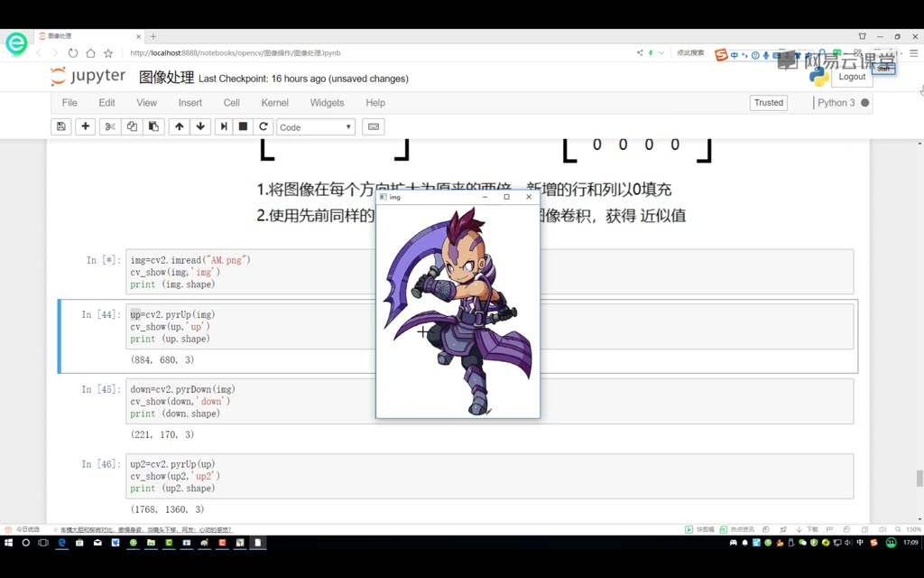924x578 pixels.
Task: Click the notebook title 图像处理
Action: [x=167, y=78]
